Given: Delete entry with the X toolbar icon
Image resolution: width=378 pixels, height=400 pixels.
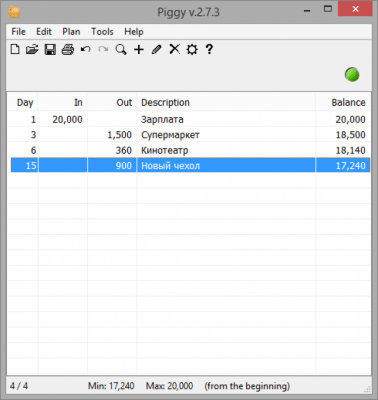Looking at the screenshot, I should [x=174, y=49].
